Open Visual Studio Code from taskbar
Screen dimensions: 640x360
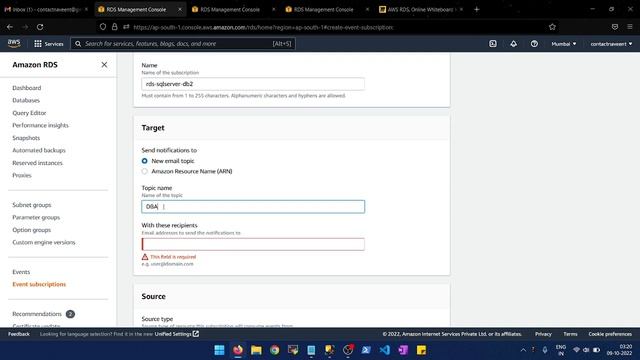384,350
